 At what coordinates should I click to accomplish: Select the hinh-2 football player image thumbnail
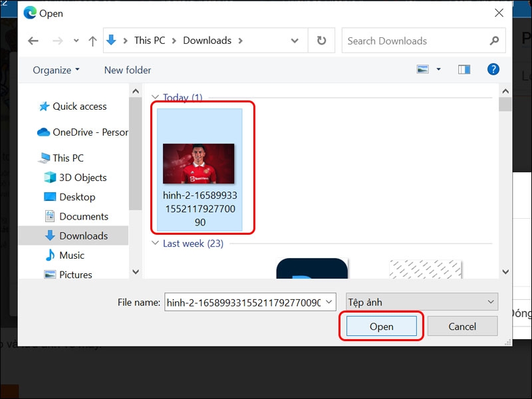(x=198, y=164)
